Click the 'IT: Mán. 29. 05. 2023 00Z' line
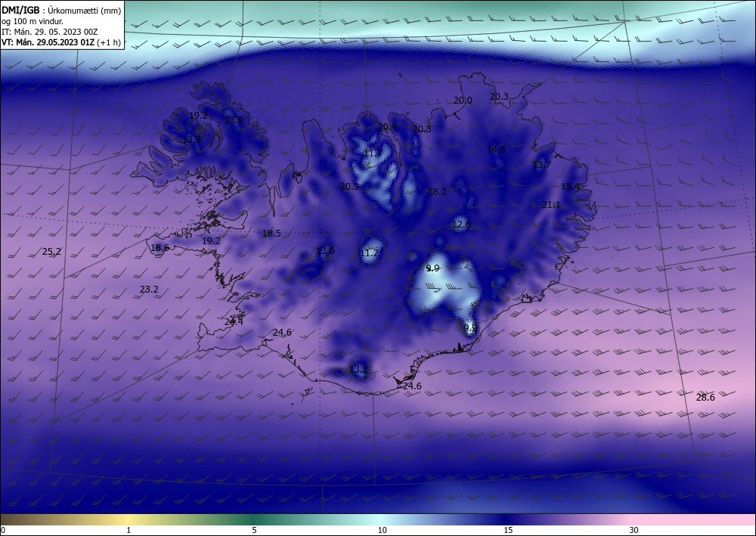The height and width of the screenshot is (536, 756). coord(50,32)
